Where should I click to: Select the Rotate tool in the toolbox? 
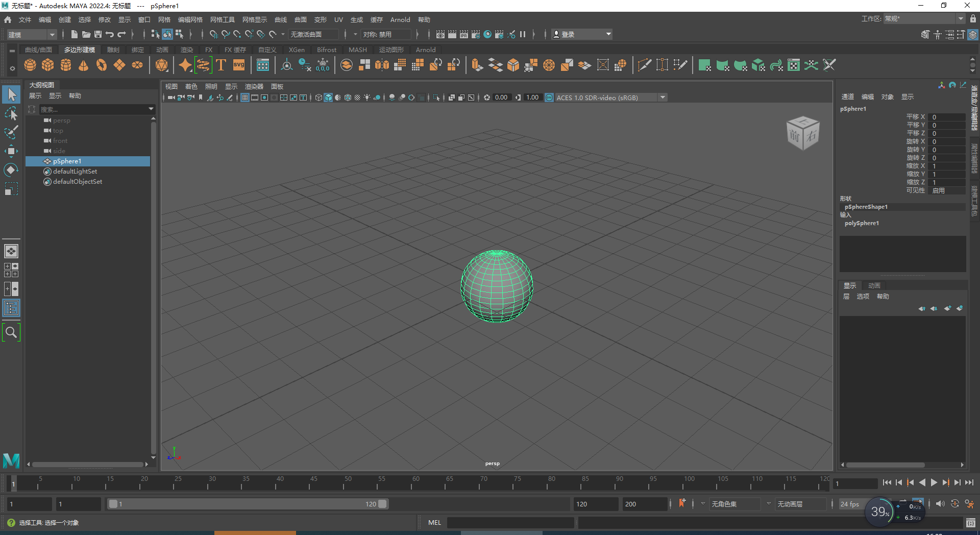click(x=11, y=169)
